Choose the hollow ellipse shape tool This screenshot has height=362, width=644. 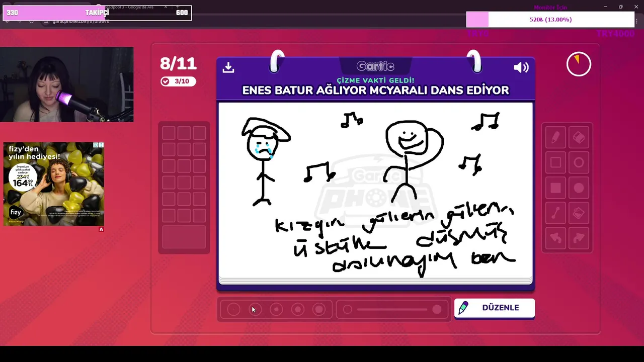(x=579, y=162)
